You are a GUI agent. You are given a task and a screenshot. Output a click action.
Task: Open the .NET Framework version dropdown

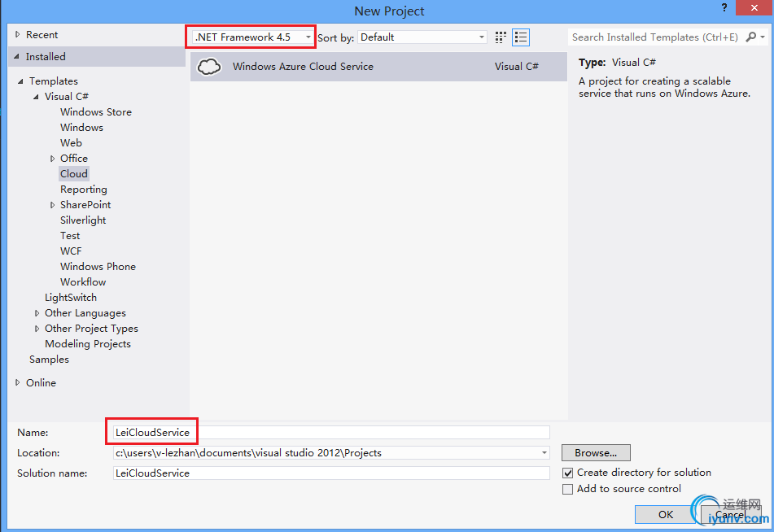[x=254, y=37]
